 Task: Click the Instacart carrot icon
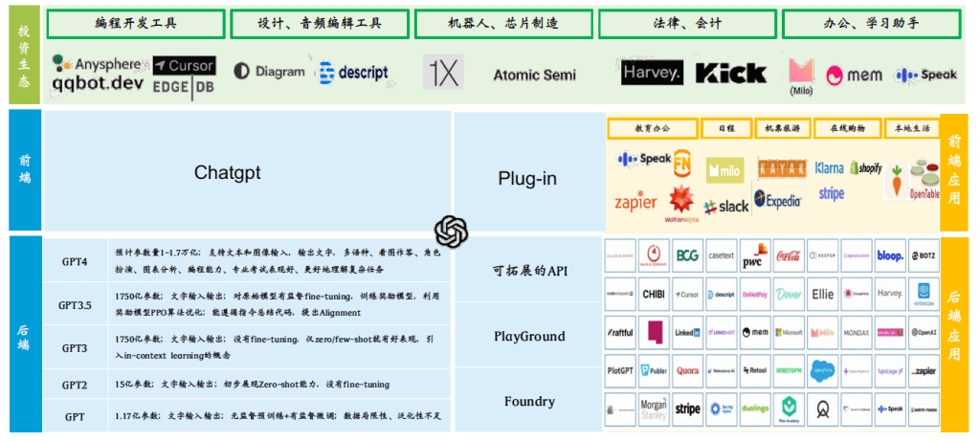[x=896, y=177]
